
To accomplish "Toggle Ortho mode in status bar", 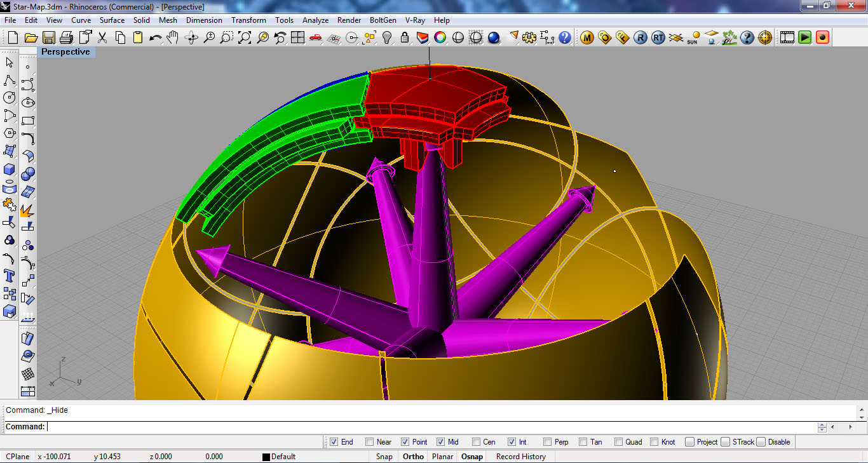I will pos(413,457).
